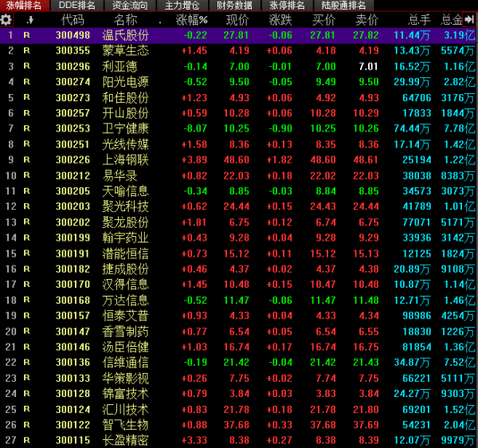Click the R marker for 温氏股份
This screenshot has width=478, height=448.
point(27,35)
